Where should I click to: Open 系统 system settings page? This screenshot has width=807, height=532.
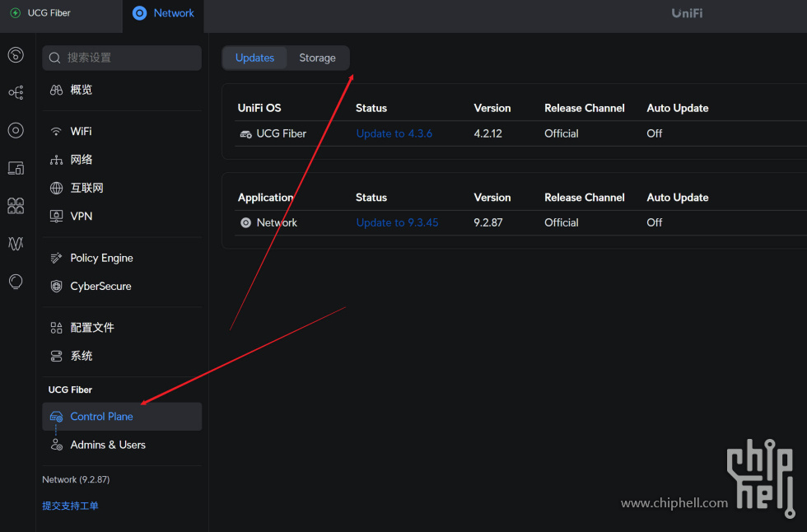click(122, 356)
